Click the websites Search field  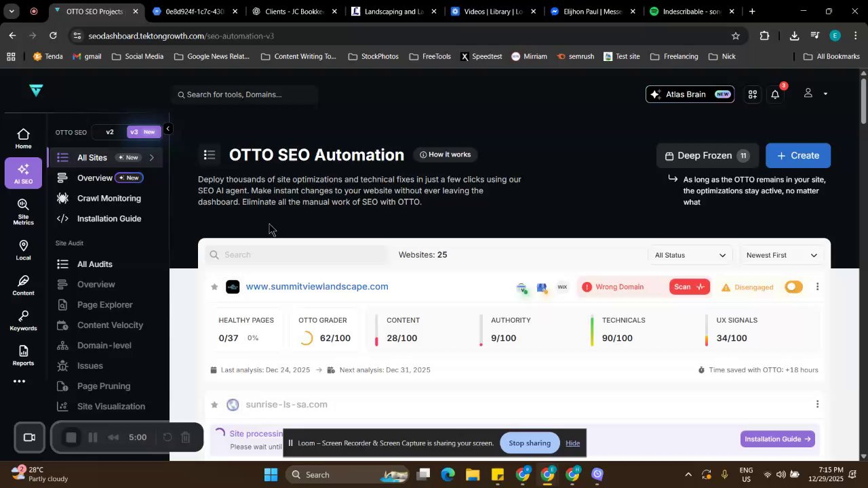click(296, 255)
